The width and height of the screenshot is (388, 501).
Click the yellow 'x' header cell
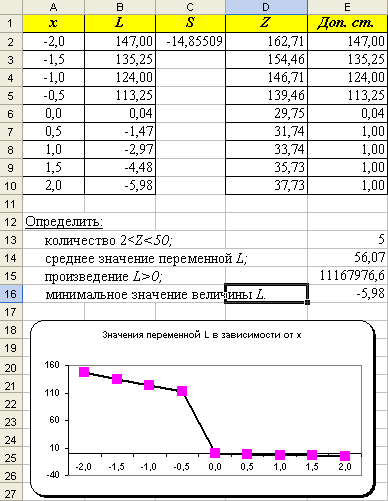(53, 23)
